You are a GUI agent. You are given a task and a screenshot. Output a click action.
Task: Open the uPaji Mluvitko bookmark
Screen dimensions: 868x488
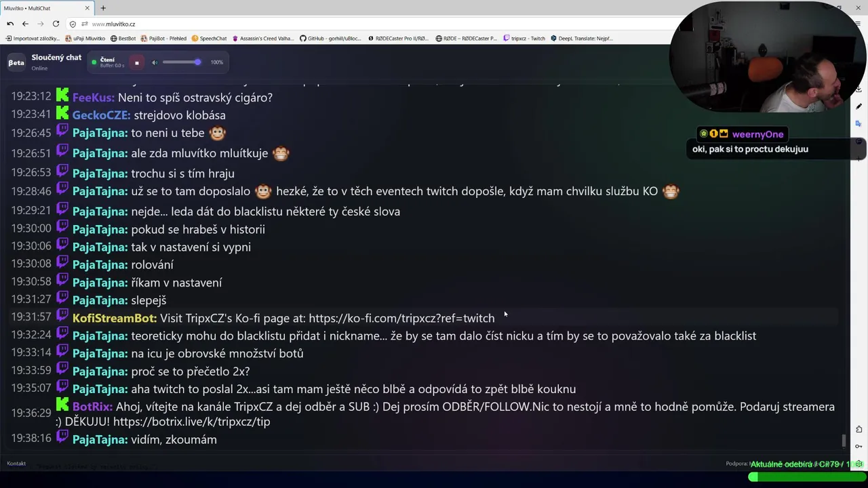pos(85,39)
